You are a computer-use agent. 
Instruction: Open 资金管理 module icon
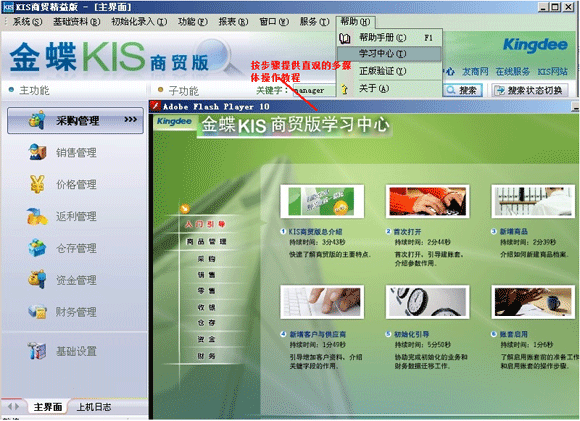pyautogui.click(x=37, y=279)
